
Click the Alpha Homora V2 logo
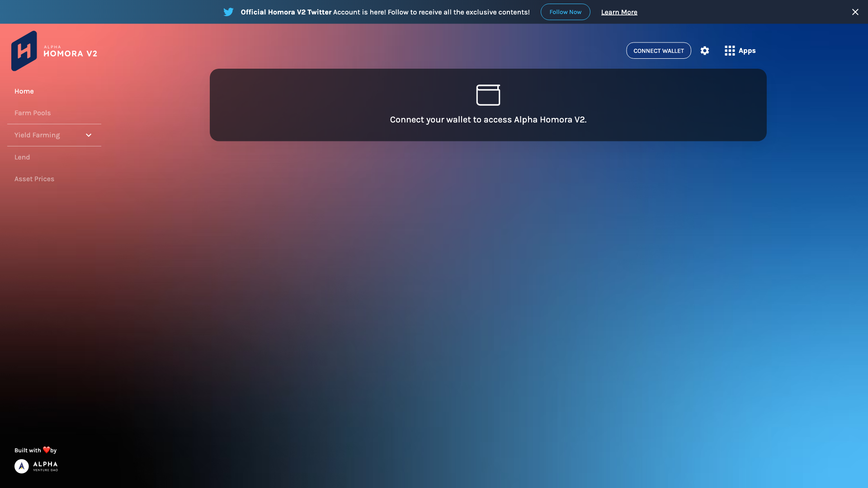54,51
